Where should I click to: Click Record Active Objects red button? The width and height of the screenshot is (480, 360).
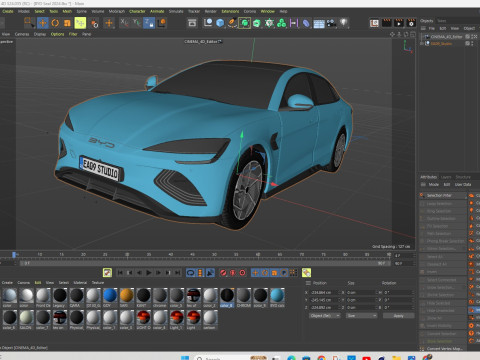coord(223,273)
